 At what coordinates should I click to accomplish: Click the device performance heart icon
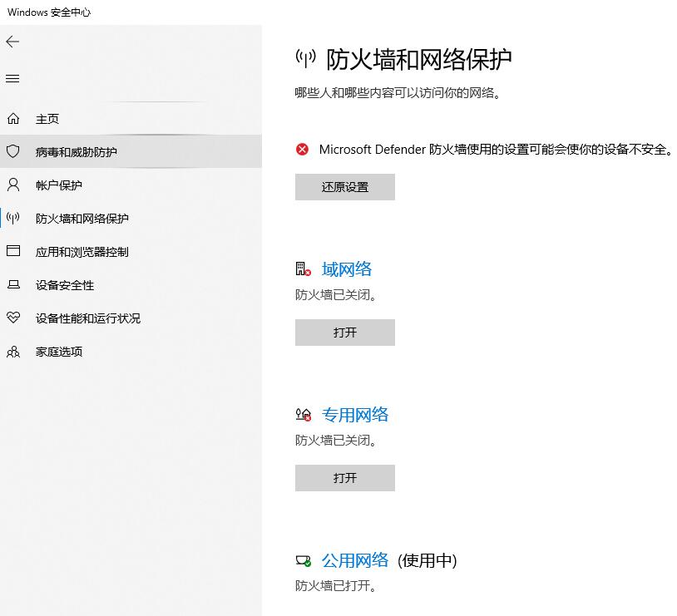pyautogui.click(x=12, y=318)
